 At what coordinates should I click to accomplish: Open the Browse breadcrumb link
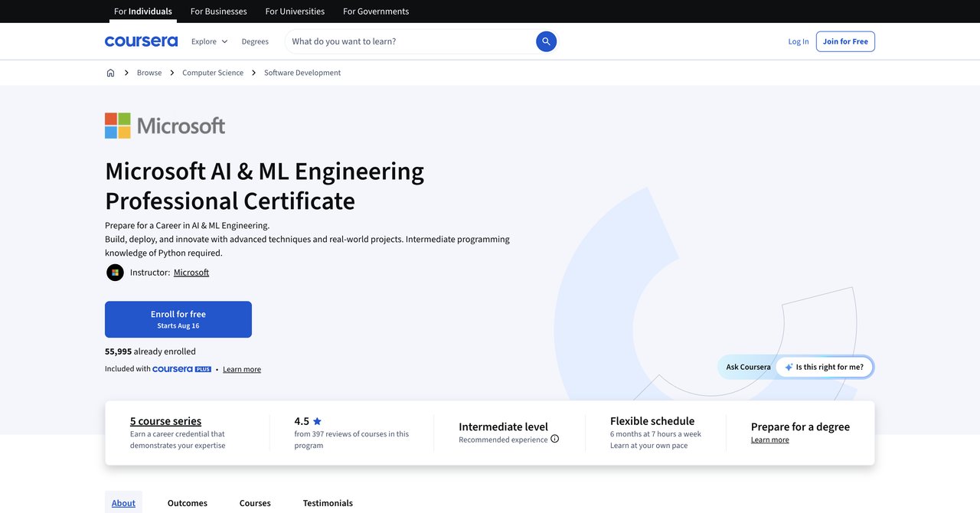click(149, 73)
